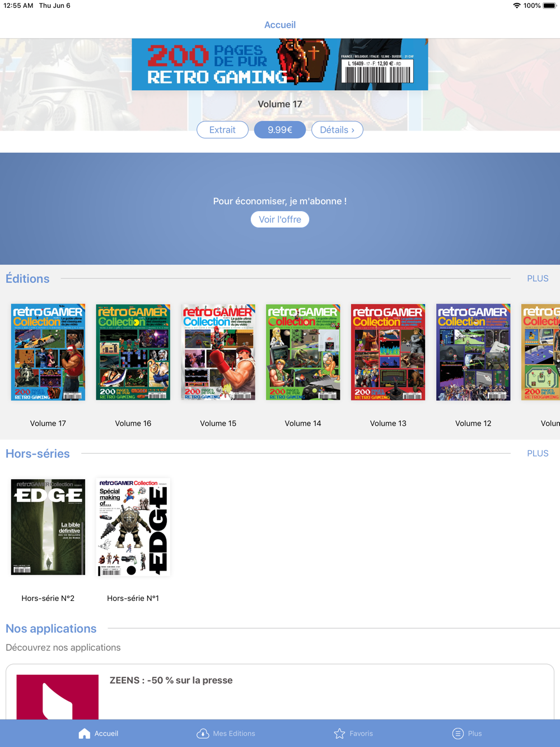Tap the Extrait button
Viewport: 560px width, 747px height.
click(x=222, y=130)
